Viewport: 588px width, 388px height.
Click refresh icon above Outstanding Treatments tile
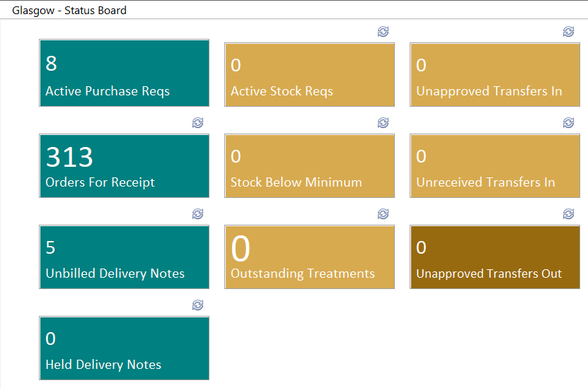coord(383,214)
